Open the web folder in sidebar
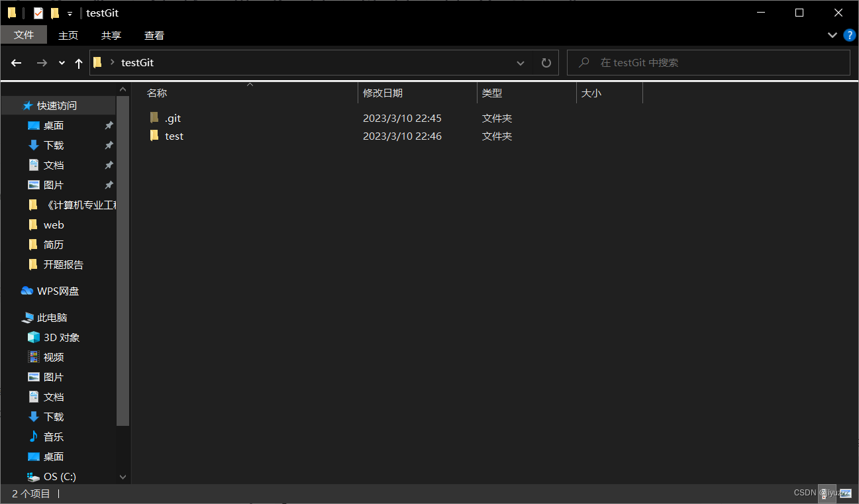This screenshot has width=859, height=504. point(54,225)
